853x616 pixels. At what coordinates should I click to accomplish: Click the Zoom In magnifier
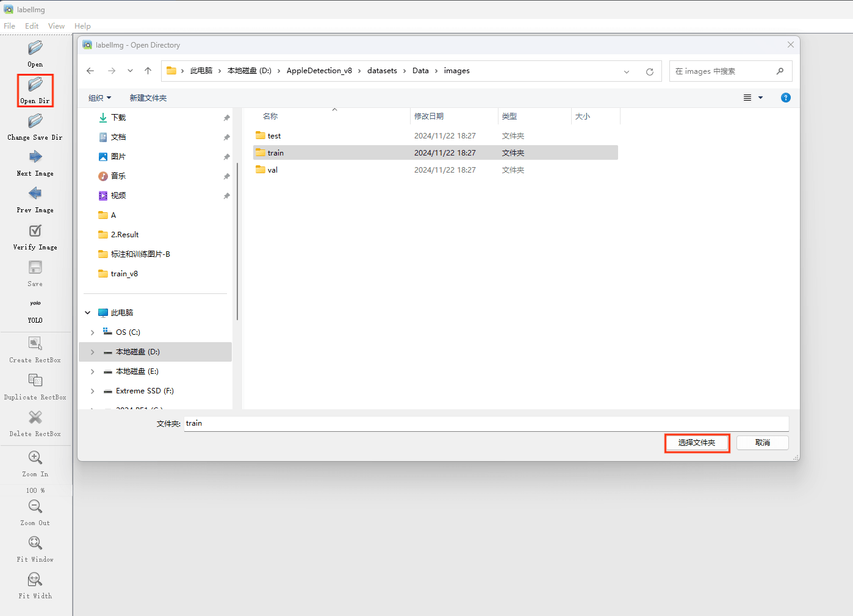pyautogui.click(x=35, y=458)
